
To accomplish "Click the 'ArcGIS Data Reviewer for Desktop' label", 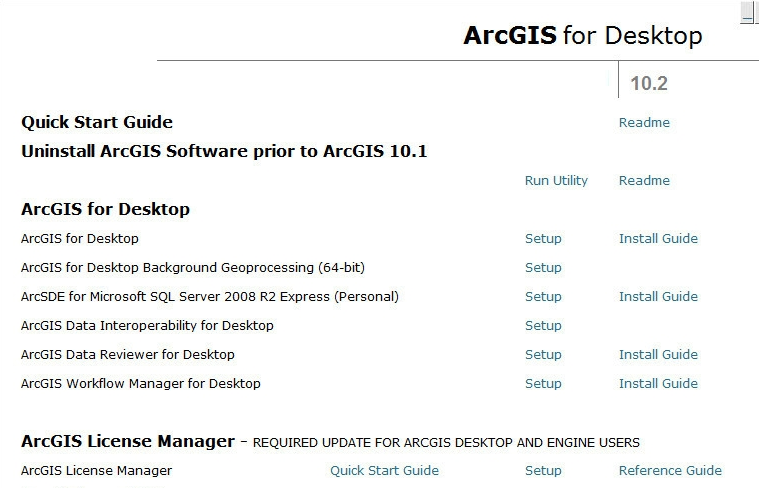I will [x=128, y=355].
